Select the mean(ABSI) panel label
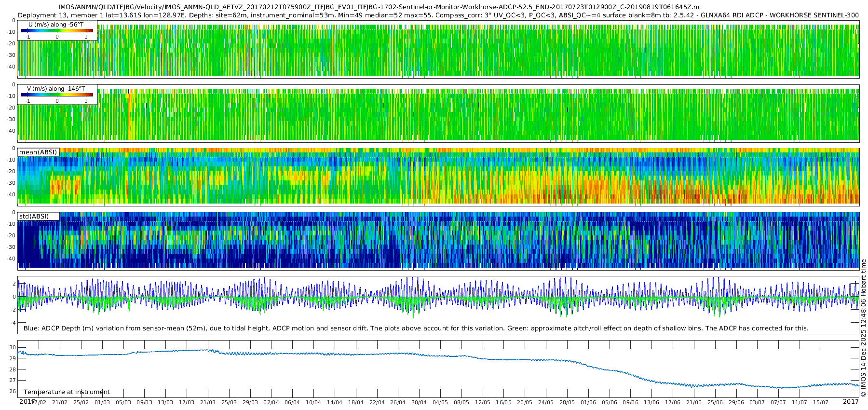Viewport: 868px width, 410px height. click(x=38, y=152)
